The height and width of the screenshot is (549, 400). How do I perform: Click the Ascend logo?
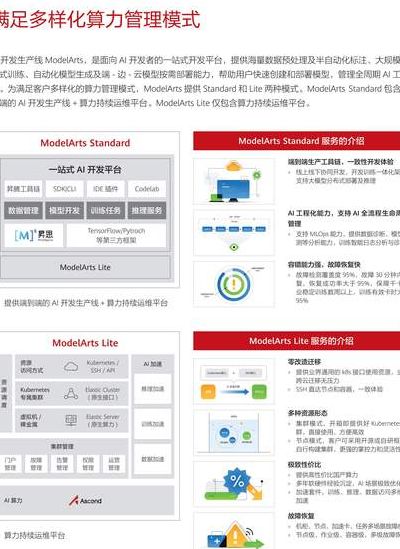point(85,500)
